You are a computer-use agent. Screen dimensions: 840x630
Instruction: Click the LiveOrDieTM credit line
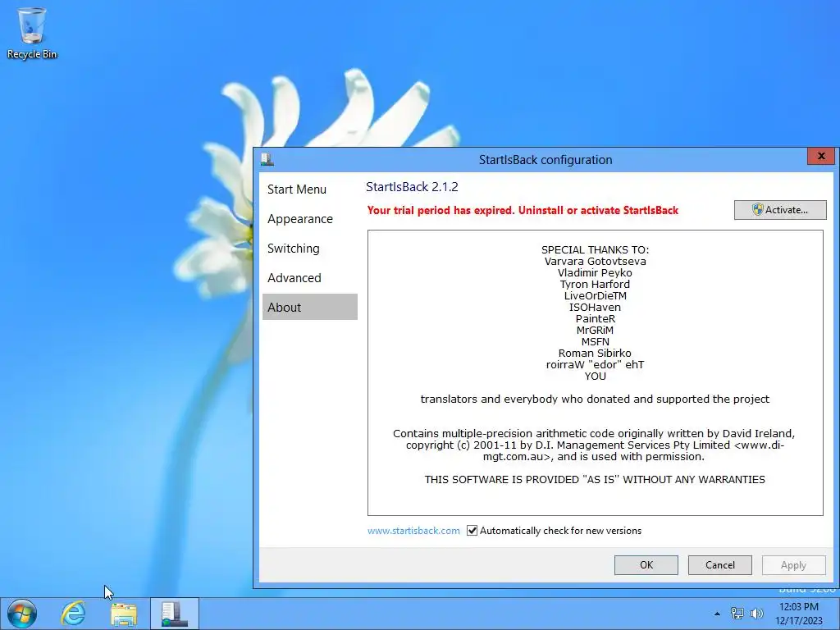tap(596, 295)
